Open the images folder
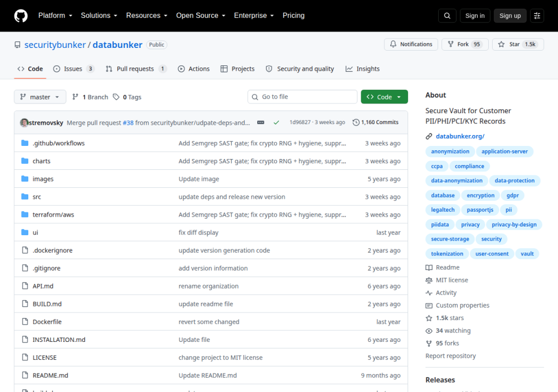Viewport: 558px width, 392px height. 43,179
